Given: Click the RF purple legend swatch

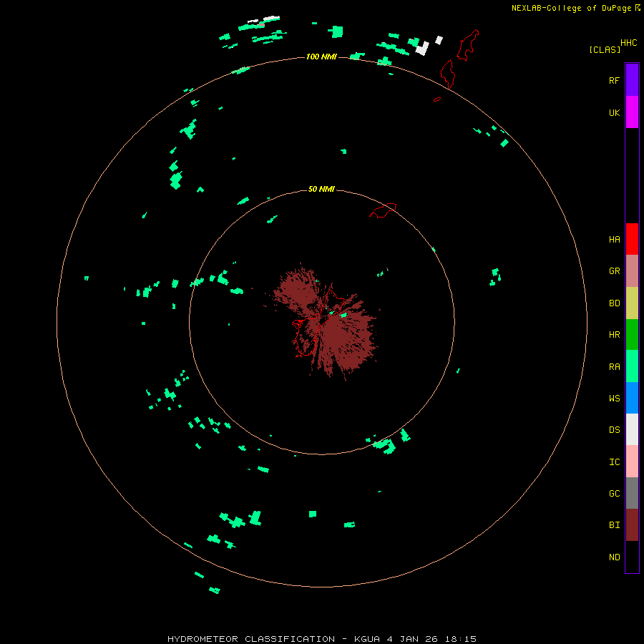Looking at the screenshot, I should click(632, 79).
